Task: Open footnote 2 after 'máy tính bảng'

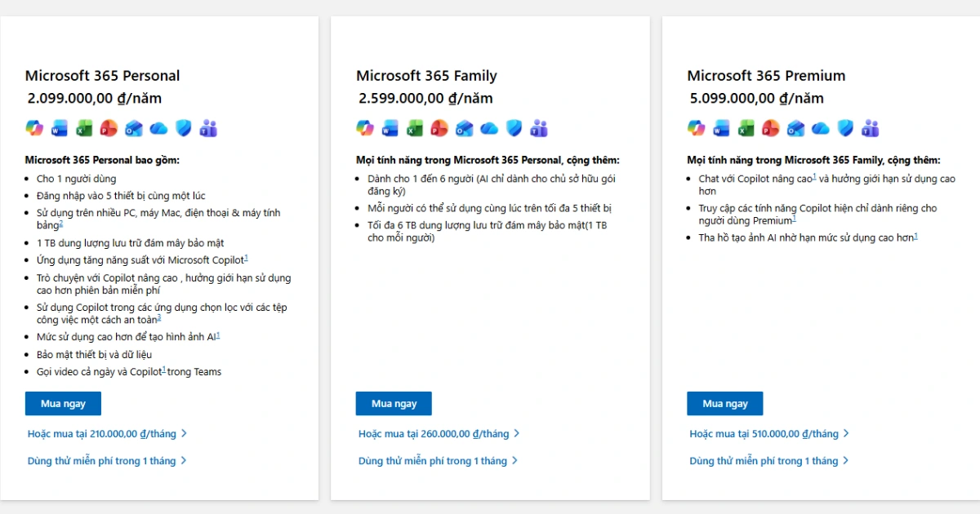Action: 61,223
